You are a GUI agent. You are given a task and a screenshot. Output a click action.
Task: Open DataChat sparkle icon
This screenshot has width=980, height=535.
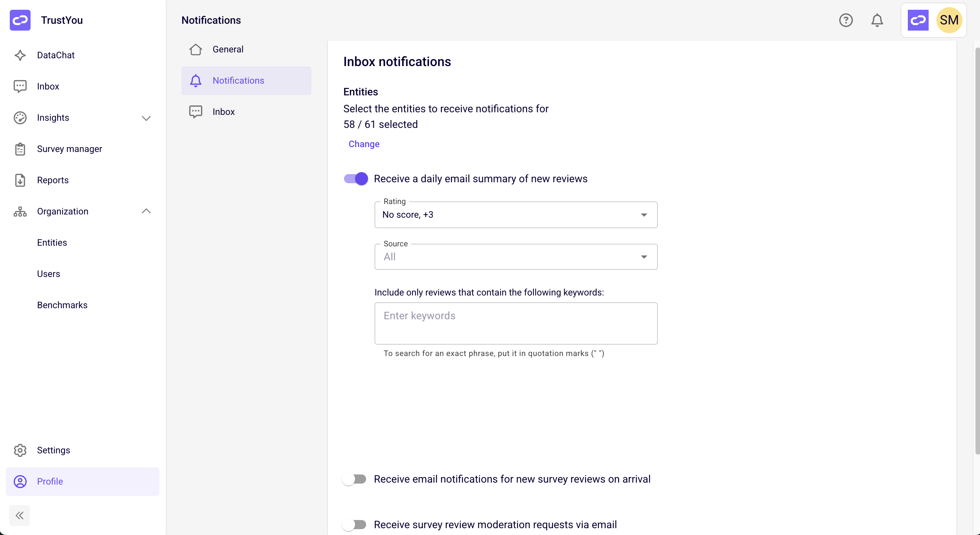[20, 55]
